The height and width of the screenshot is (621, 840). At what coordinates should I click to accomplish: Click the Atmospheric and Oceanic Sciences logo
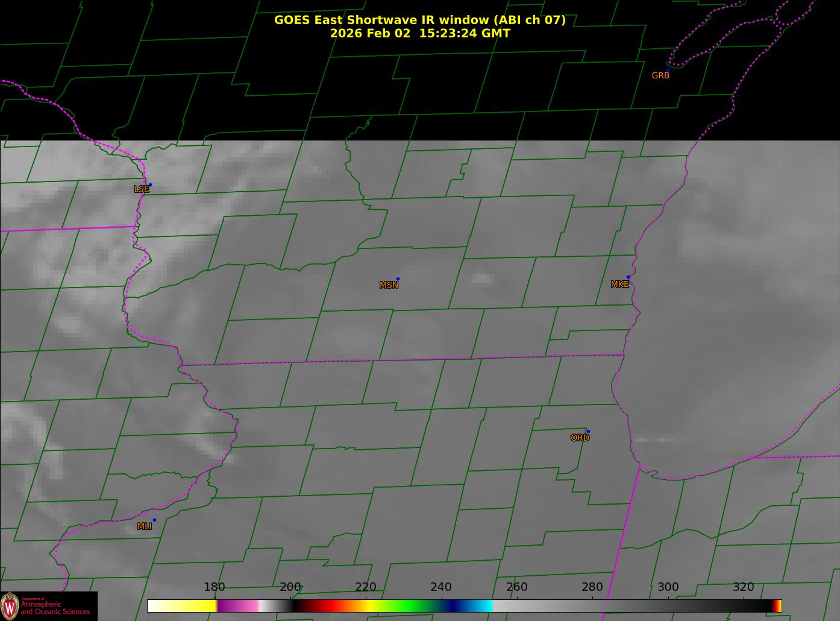coord(49,606)
